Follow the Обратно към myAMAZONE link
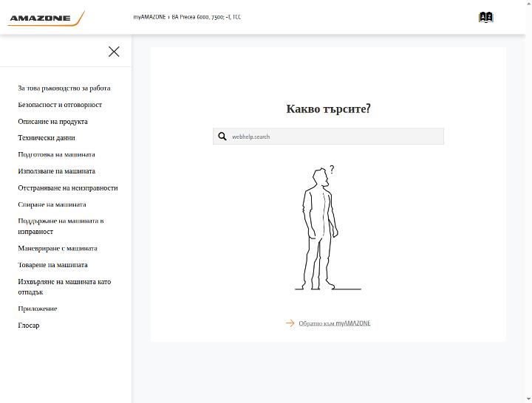Screen dimensions: 532x403 pos(335,323)
